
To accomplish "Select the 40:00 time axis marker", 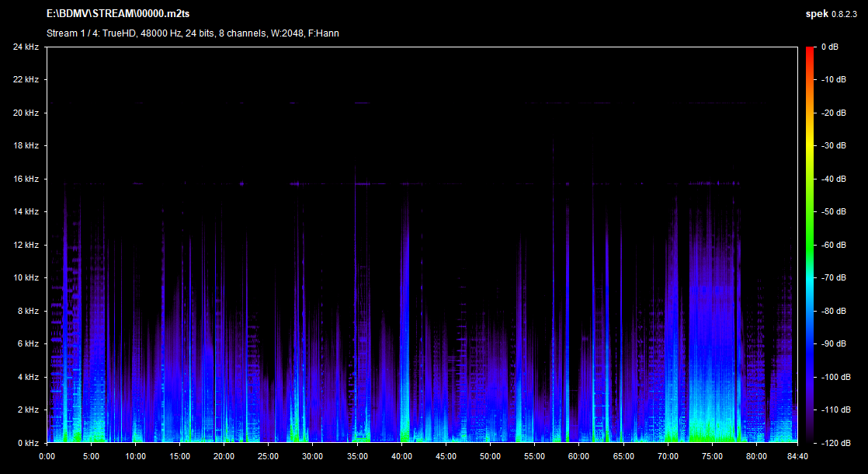I will pyautogui.click(x=401, y=456).
